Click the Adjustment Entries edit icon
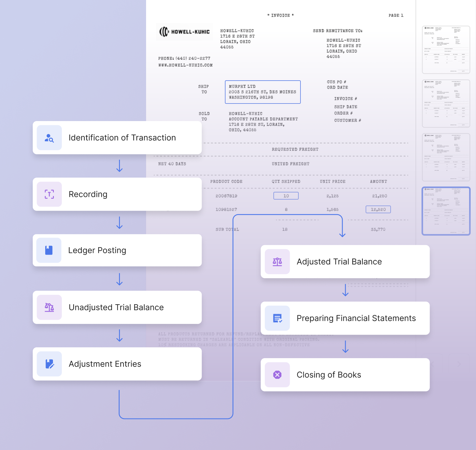 [x=49, y=364]
